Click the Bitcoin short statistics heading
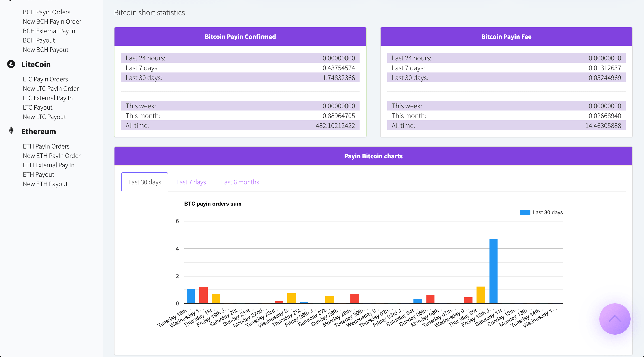 point(150,13)
